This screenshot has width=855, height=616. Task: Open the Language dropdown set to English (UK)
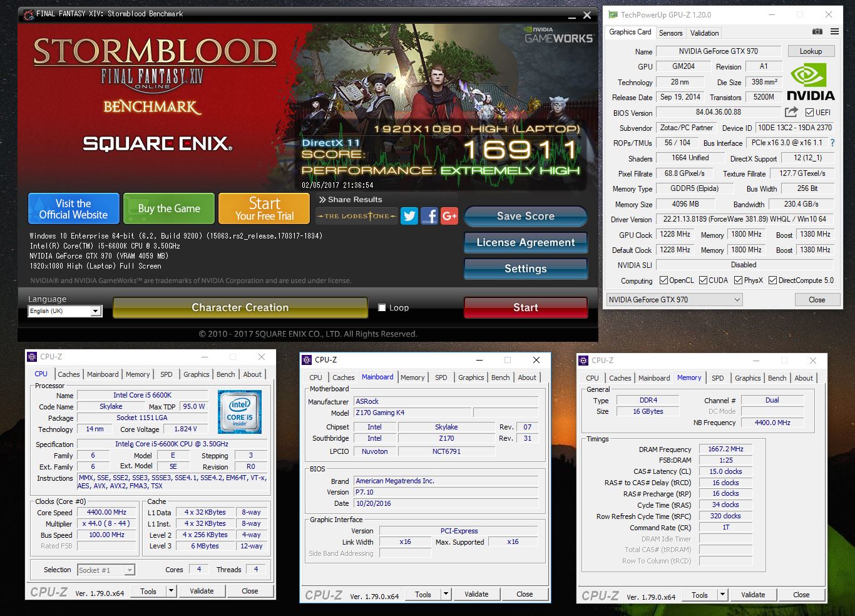[64, 311]
